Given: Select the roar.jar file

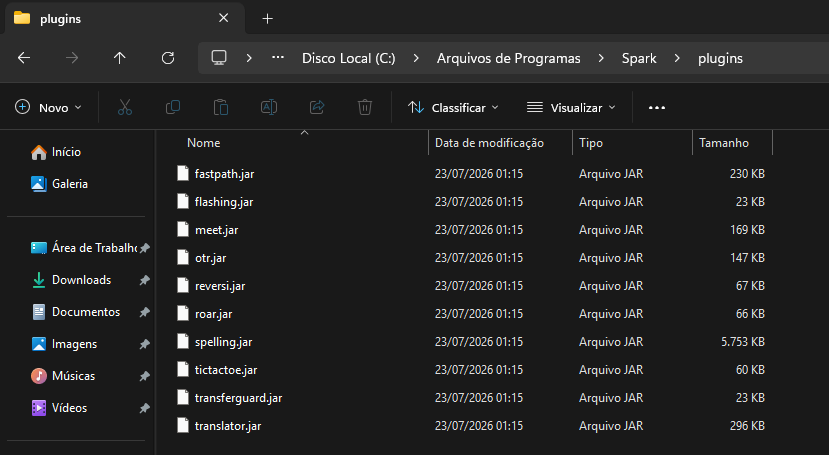Looking at the screenshot, I should (x=213, y=314).
